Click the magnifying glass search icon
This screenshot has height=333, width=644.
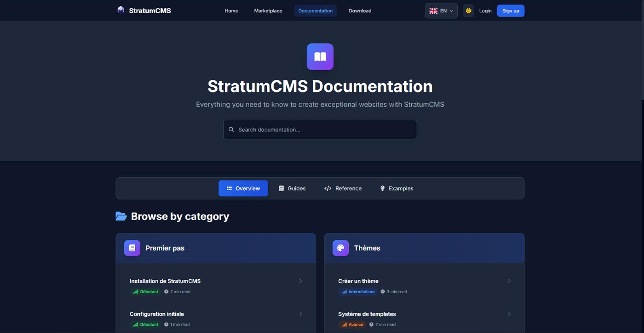click(x=231, y=129)
